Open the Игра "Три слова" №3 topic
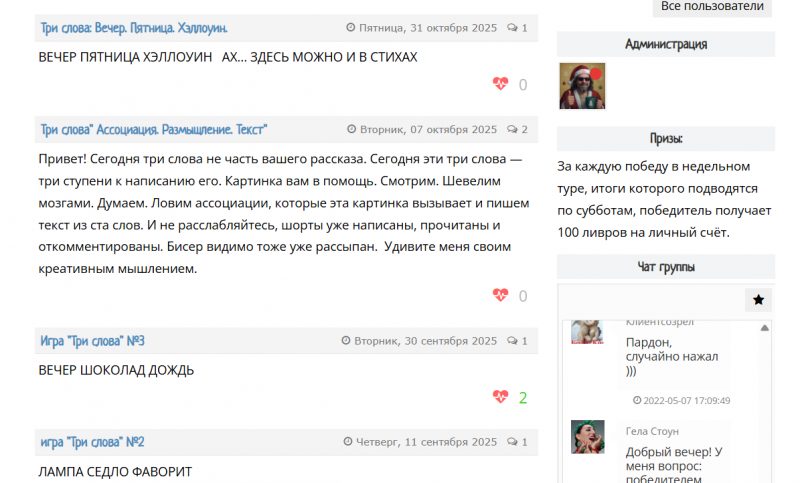 93,341
